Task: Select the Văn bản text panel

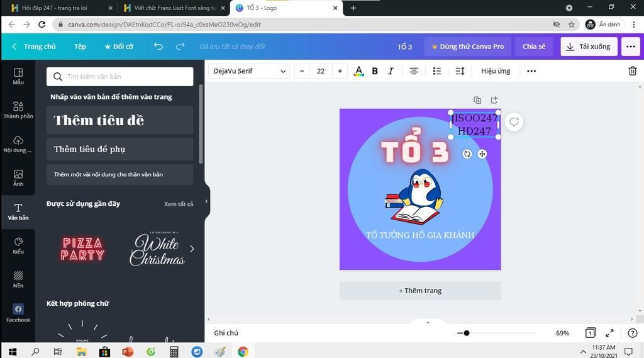Action: tap(18, 211)
